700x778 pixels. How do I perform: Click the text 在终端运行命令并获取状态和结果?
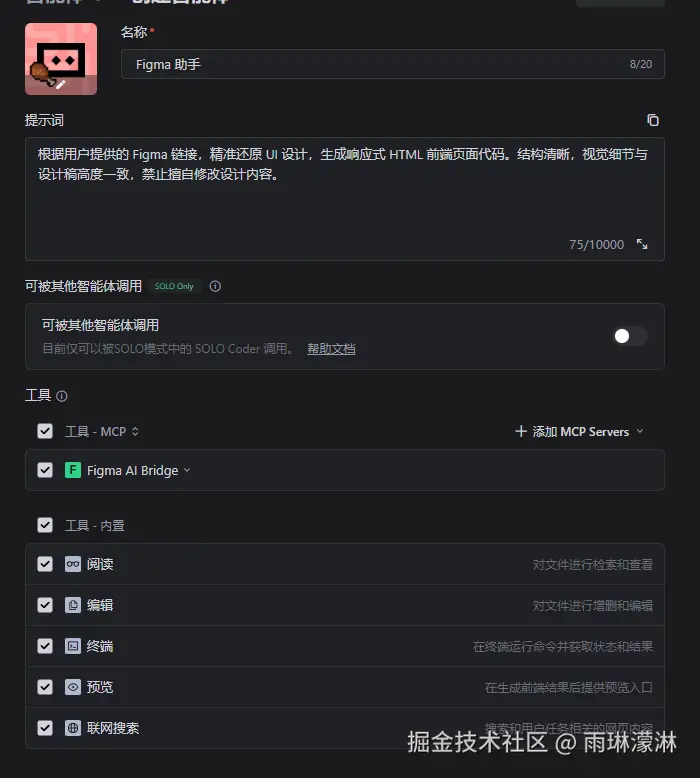pos(563,647)
